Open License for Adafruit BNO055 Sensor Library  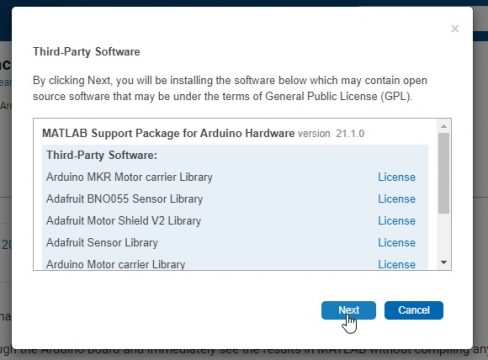397,199
